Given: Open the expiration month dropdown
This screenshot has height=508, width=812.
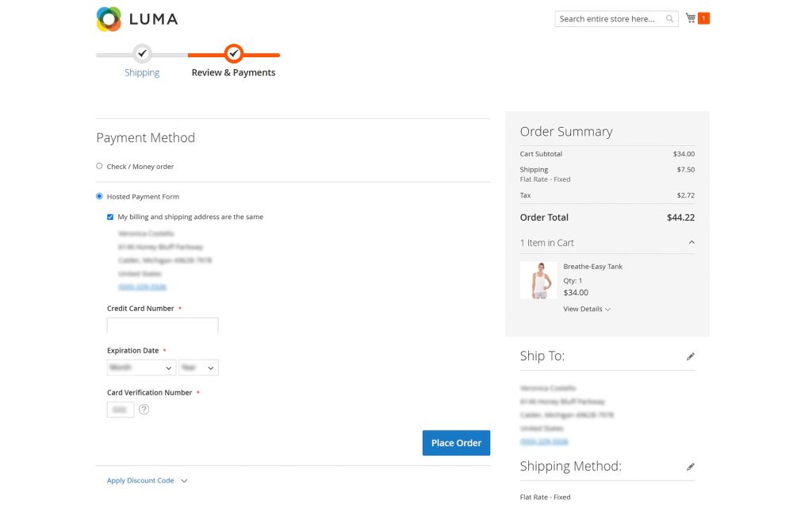Looking at the screenshot, I should [141, 368].
